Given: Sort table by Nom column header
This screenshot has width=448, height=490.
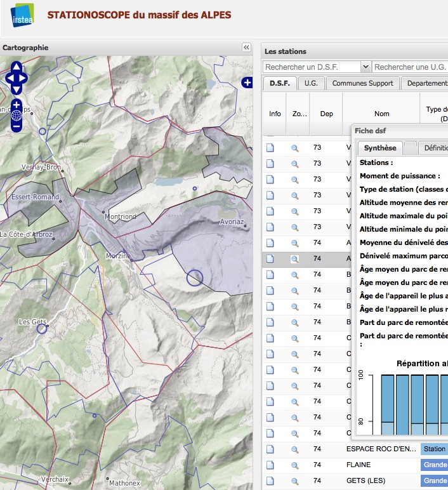Looking at the screenshot, I should [x=381, y=114].
